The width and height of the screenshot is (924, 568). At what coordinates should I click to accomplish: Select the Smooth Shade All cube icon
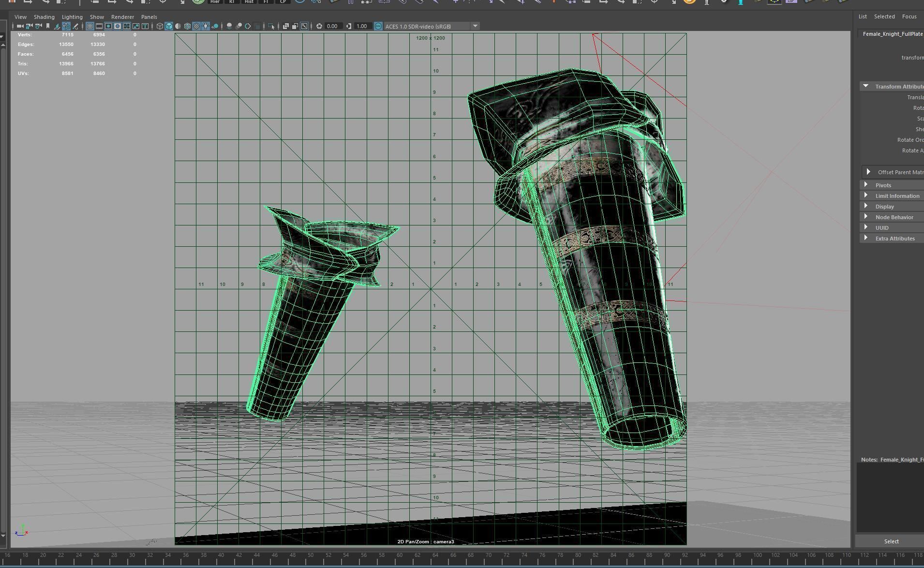pyautogui.click(x=169, y=26)
